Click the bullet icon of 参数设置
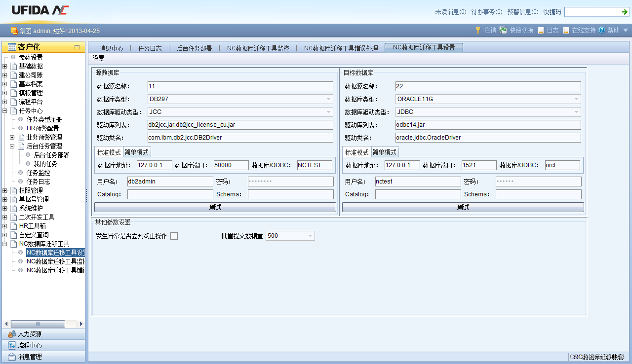 [x=13, y=57]
